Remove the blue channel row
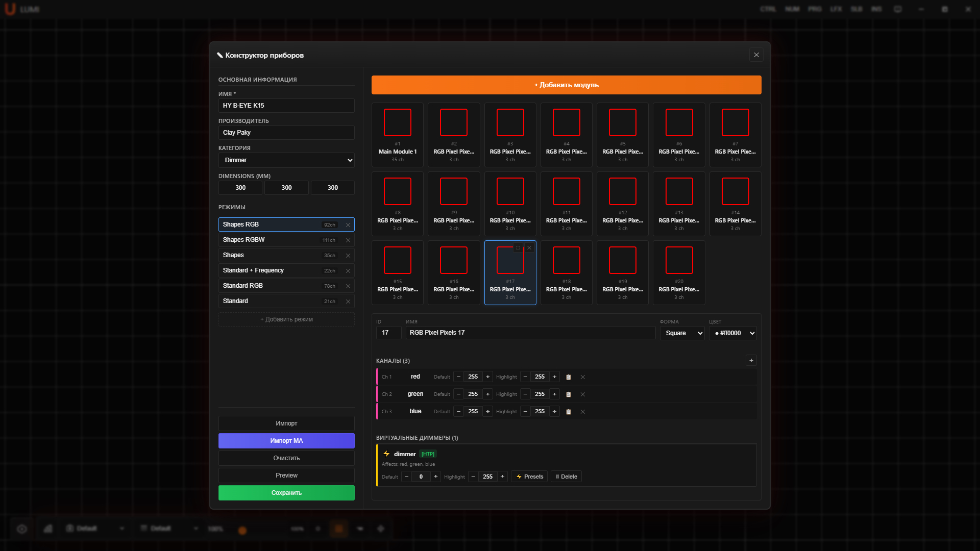Image resolution: width=980 pixels, height=551 pixels. pos(582,412)
